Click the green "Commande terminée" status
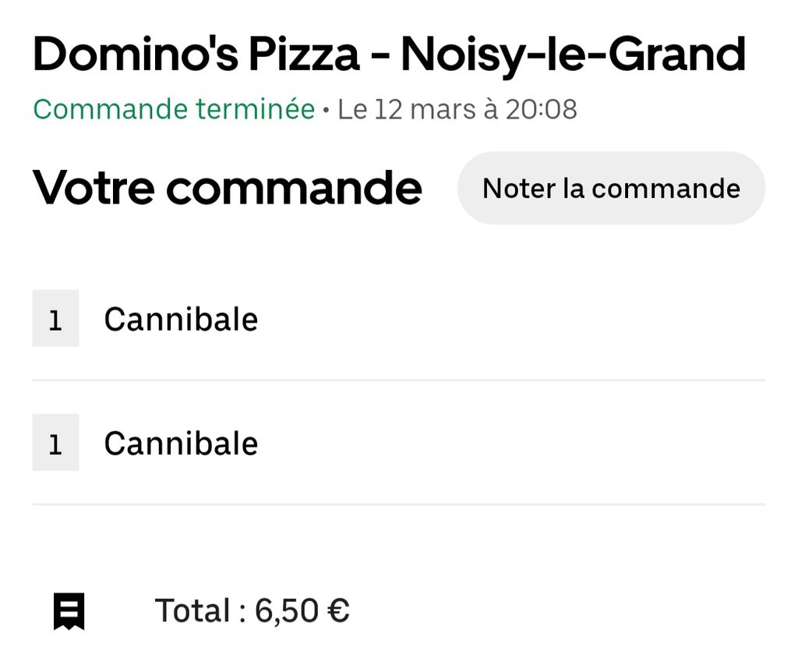This screenshot has height=672, width=798. tap(174, 109)
